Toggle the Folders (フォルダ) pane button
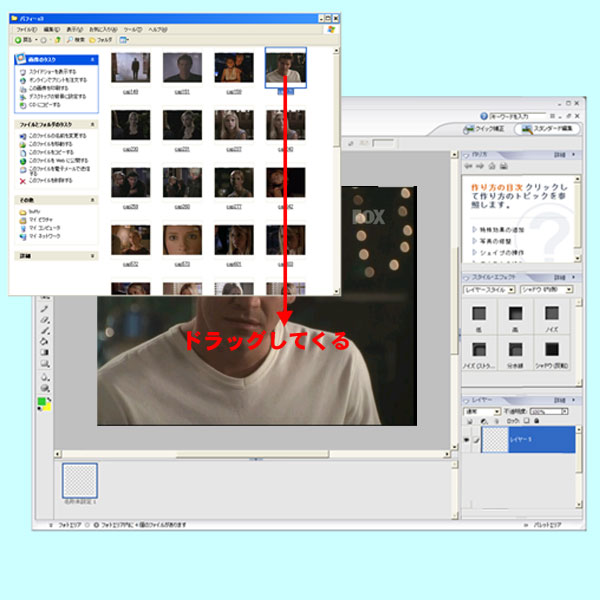The image size is (600, 600). click(x=101, y=40)
